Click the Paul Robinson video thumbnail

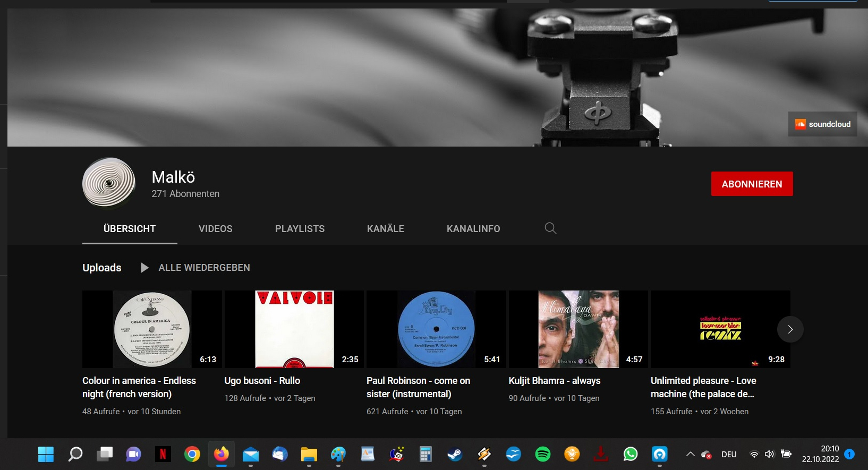coord(436,329)
